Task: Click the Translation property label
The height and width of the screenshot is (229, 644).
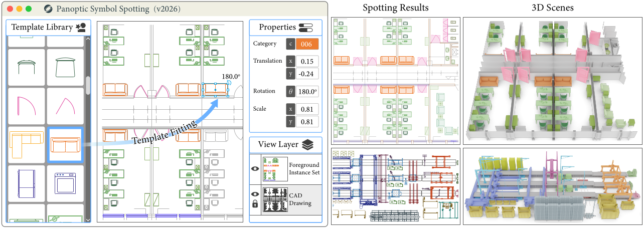Action: click(x=268, y=61)
